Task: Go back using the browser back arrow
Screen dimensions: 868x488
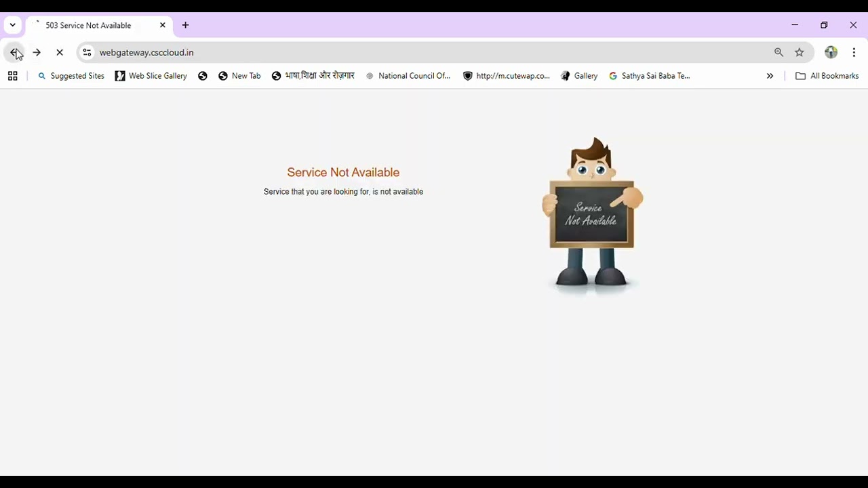Action: pos(14,52)
